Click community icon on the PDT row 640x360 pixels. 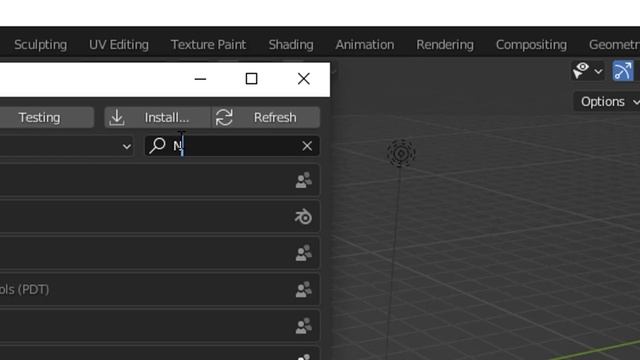pyautogui.click(x=304, y=289)
